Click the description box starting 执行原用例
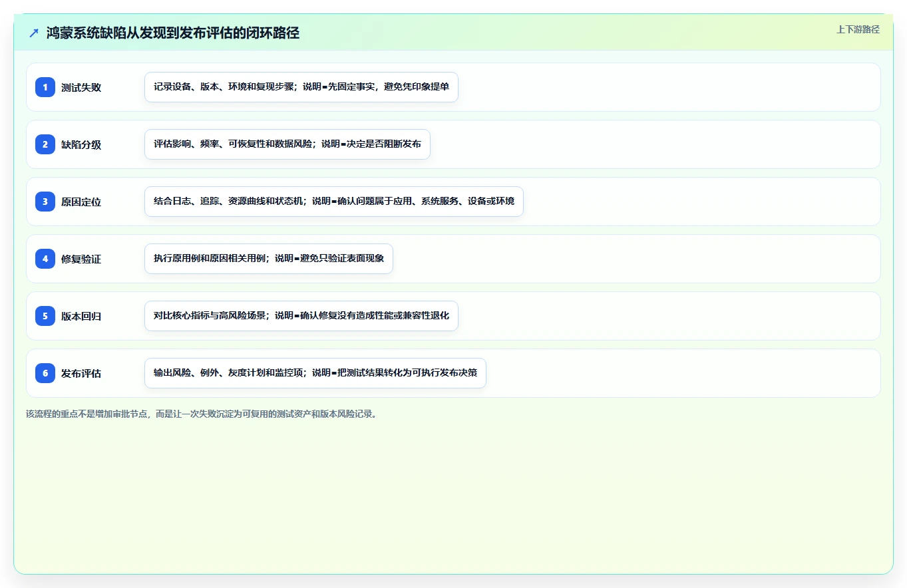This screenshot has width=907, height=588. tap(269, 259)
